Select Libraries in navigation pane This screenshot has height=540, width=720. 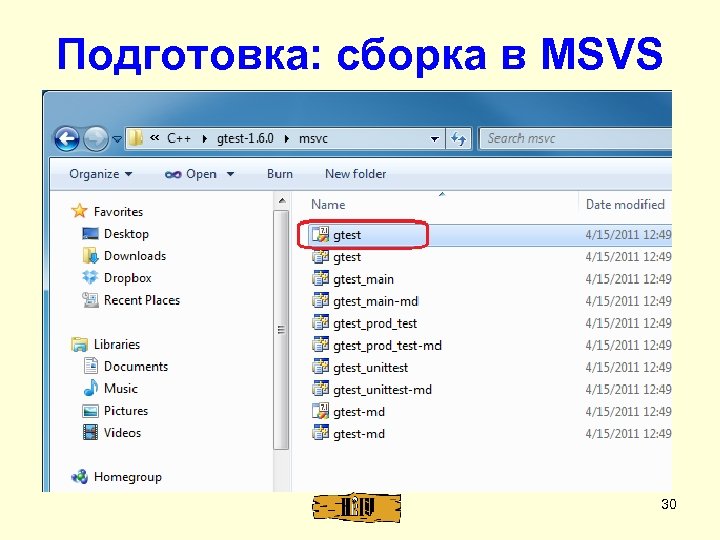point(117,344)
